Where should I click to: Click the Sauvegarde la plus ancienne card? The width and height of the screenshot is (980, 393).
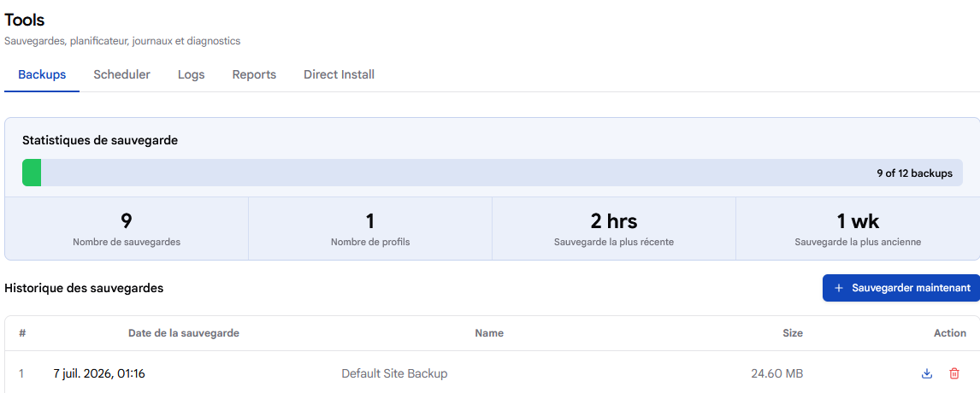(x=858, y=229)
